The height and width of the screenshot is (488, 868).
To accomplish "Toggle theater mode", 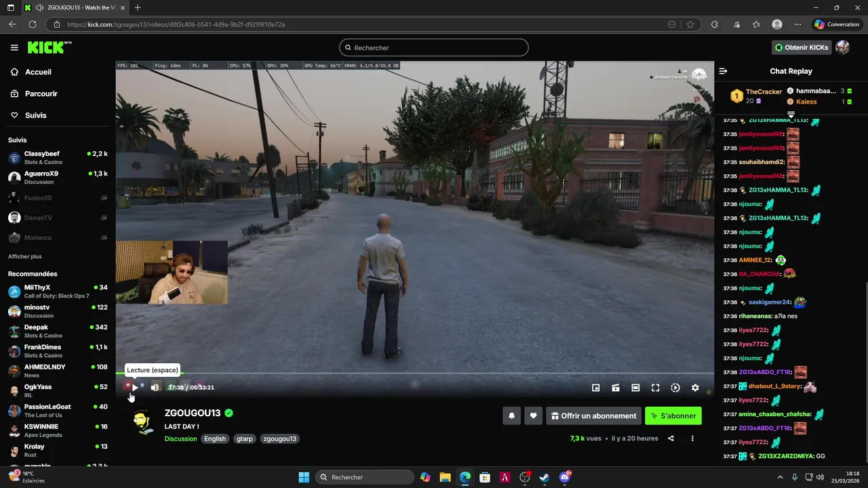I will 635,388.
